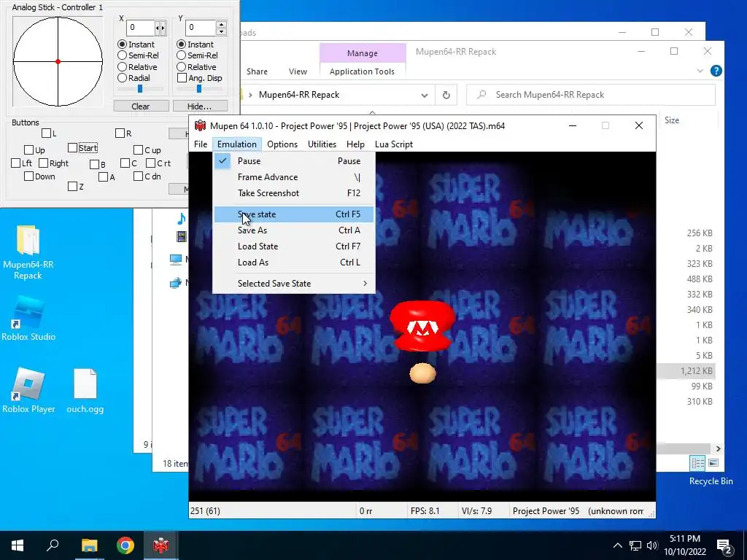Image resolution: width=747 pixels, height=560 pixels.
Task: Enable the Ang. Disp checkbox
Action: (182, 77)
